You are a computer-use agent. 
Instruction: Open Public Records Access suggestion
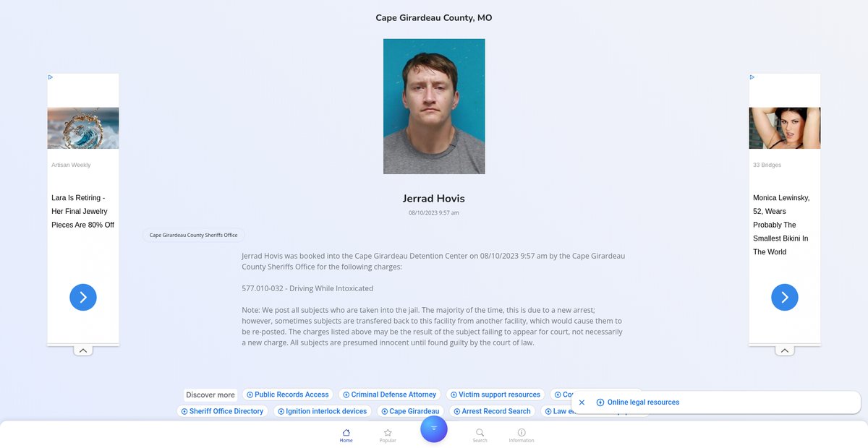288,395
